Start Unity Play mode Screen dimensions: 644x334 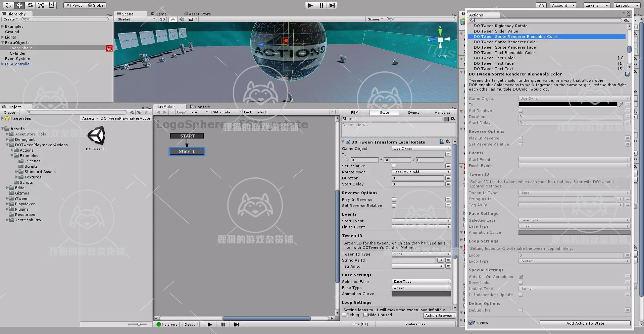(x=310, y=5)
